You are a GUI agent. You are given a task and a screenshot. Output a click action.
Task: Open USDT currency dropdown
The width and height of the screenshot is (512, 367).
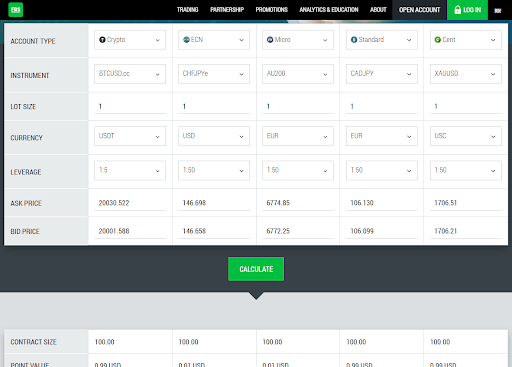[130, 136]
